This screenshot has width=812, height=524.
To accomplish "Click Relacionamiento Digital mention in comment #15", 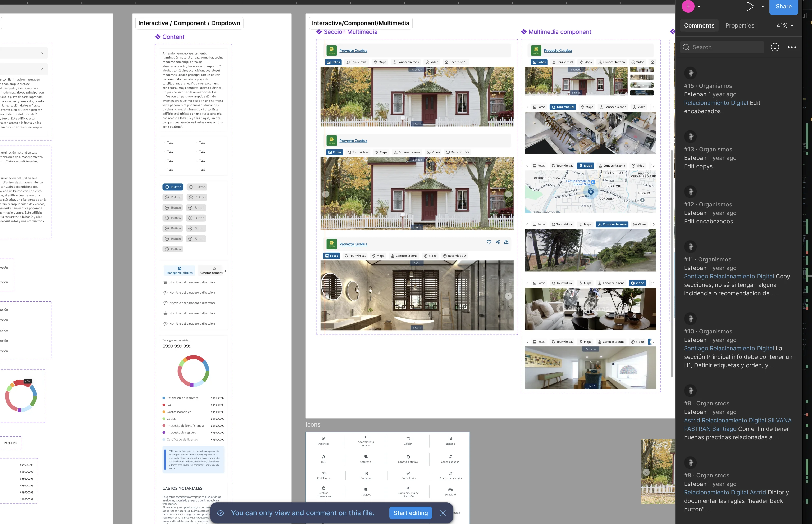I will [x=716, y=103].
